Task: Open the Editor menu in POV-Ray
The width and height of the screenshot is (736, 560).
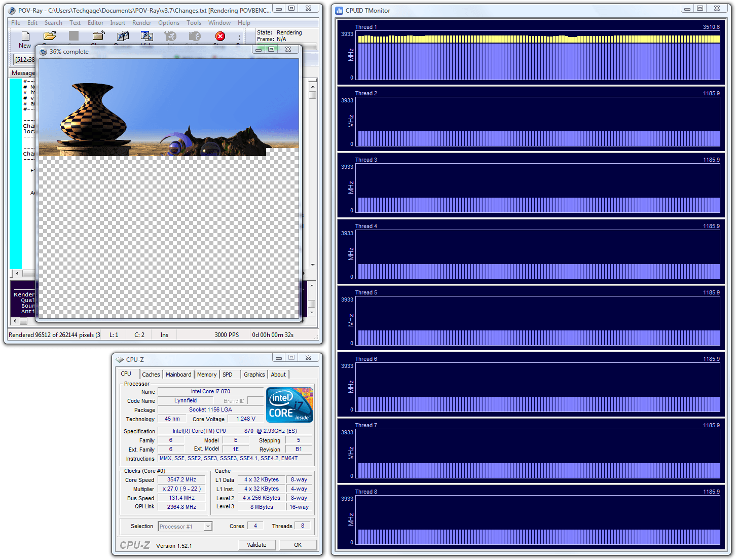Action: (95, 23)
